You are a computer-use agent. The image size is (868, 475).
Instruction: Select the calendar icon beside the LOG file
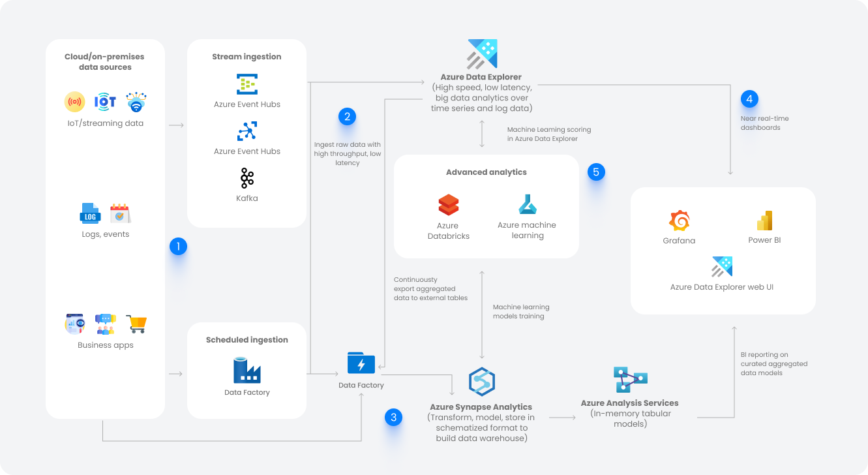120,213
